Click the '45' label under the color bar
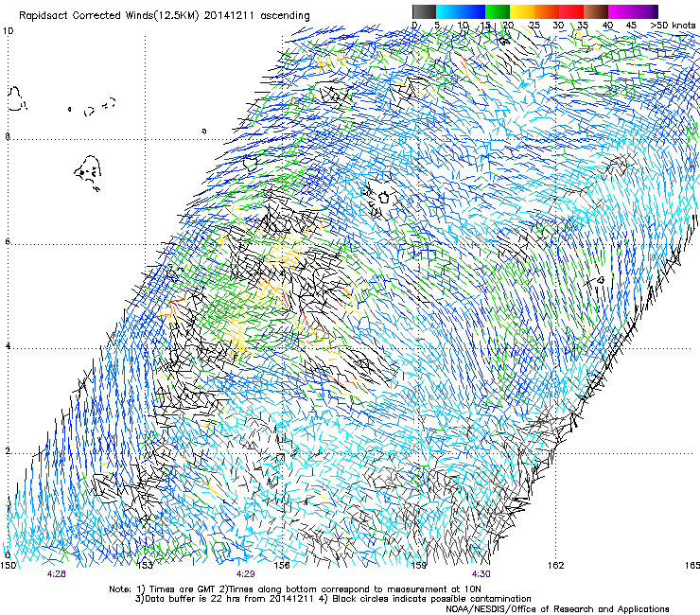700x615 pixels. 631,26
